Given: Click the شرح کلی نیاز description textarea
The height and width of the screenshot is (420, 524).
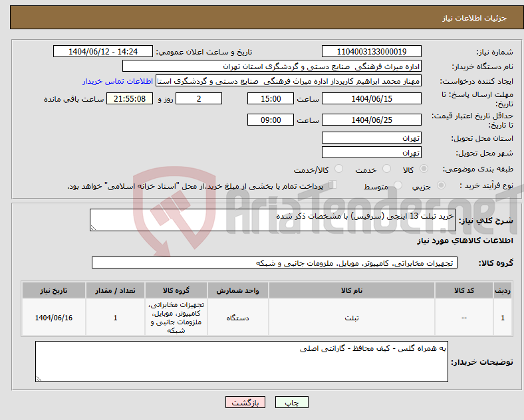Looking at the screenshot, I should 273,220.
